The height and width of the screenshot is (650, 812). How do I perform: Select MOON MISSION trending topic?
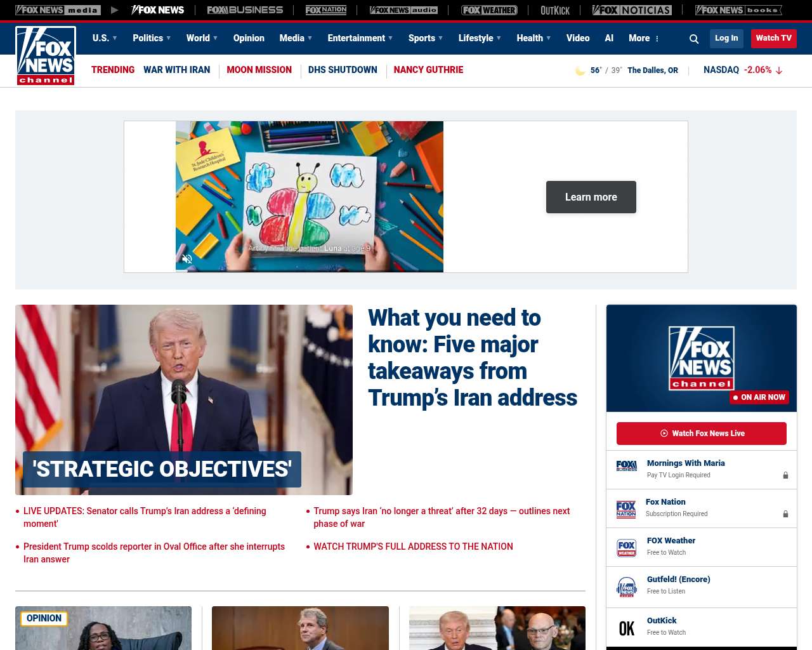pyautogui.click(x=259, y=70)
